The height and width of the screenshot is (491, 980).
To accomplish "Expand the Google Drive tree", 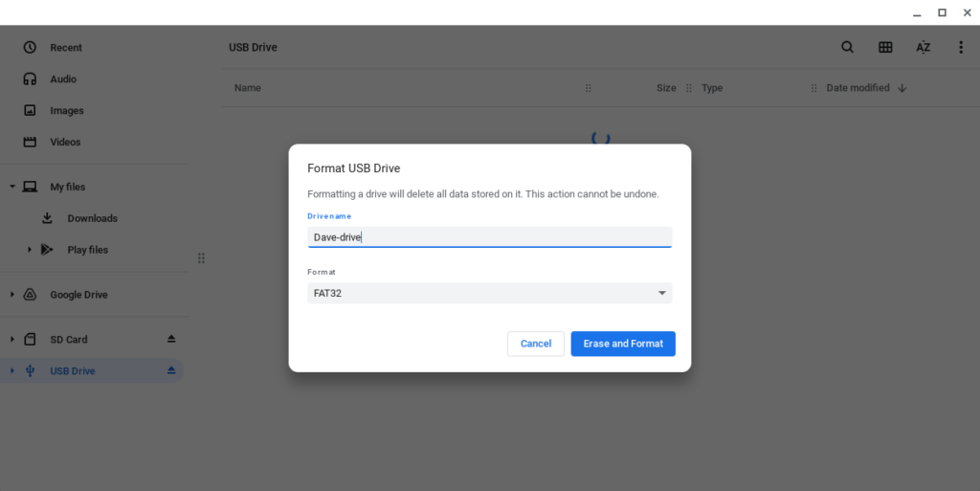I will [11, 294].
